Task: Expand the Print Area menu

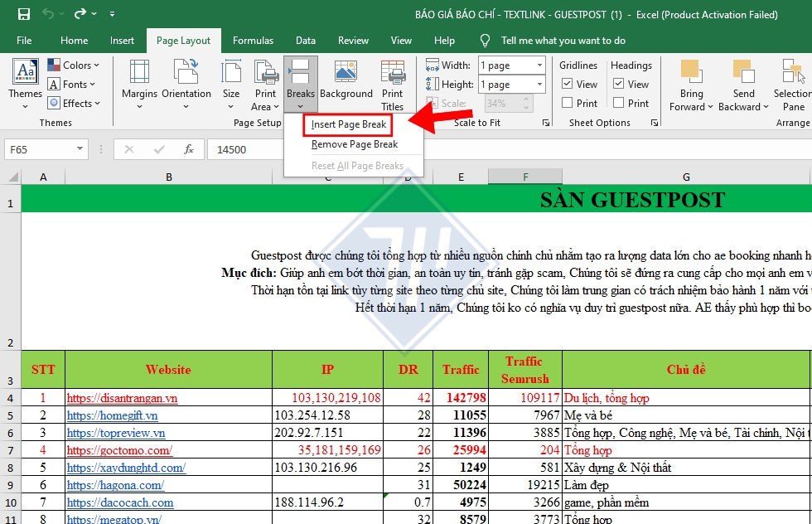Action: pos(265,84)
